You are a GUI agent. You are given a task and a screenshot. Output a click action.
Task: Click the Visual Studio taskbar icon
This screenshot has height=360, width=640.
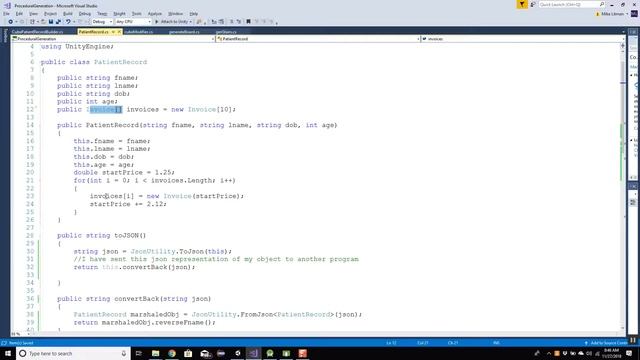pos(253,353)
